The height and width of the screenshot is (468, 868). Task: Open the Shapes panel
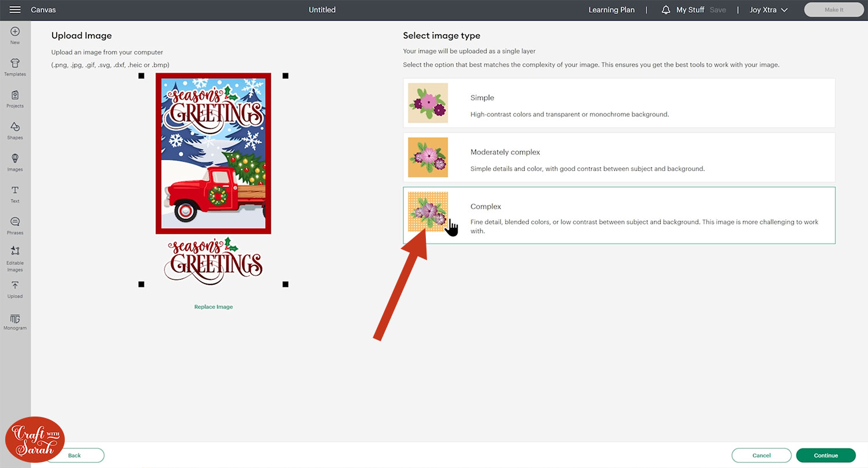(15, 131)
